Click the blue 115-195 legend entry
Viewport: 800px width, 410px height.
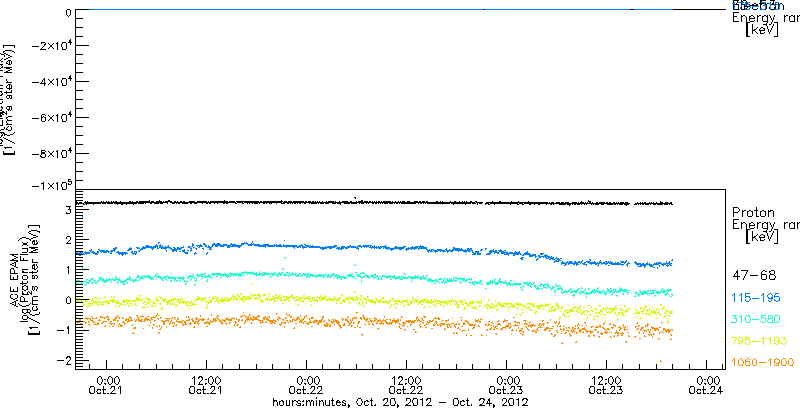point(756,298)
